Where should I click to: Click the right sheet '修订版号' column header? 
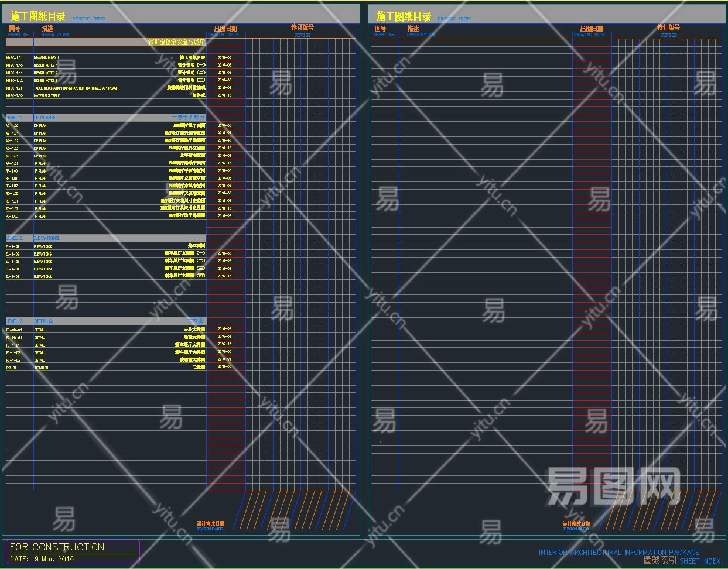[x=668, y=28]
